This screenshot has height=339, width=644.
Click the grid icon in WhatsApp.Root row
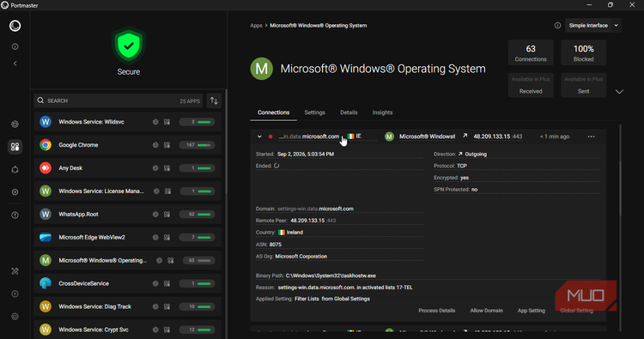(167, 215)
